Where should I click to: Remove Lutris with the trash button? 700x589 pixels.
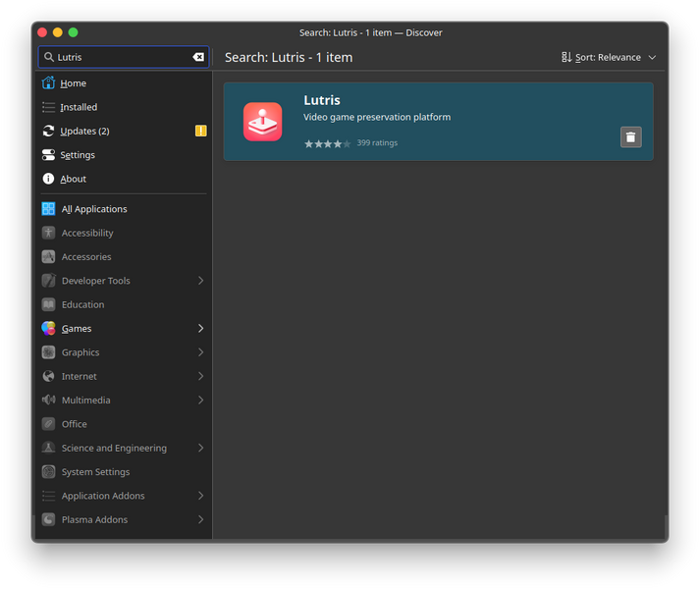point(631,137)
